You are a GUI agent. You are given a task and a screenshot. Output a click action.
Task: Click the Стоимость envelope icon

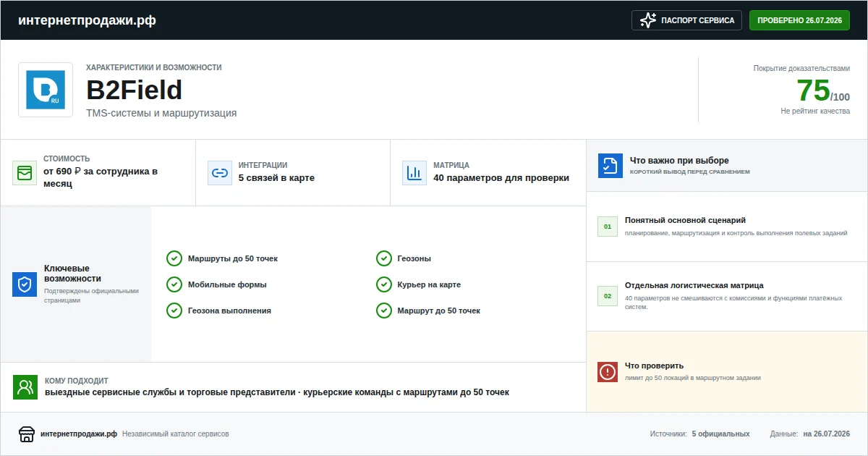pos(25,173)
